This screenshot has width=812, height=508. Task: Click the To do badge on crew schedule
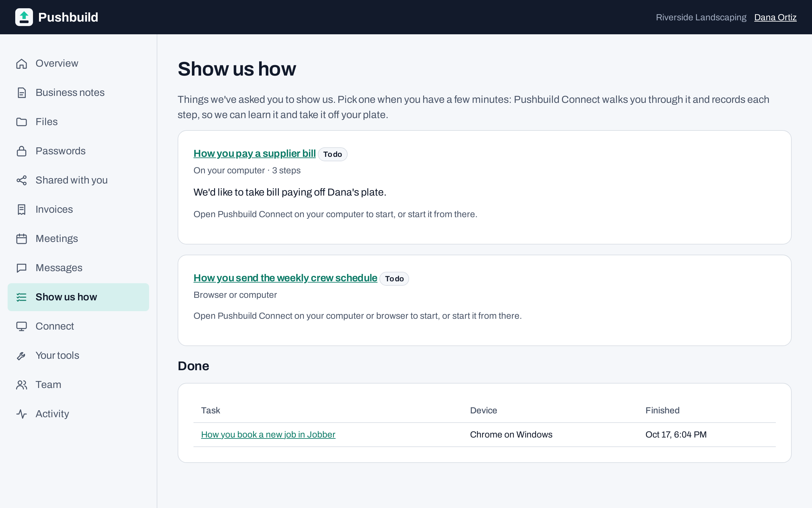(394, 279)
